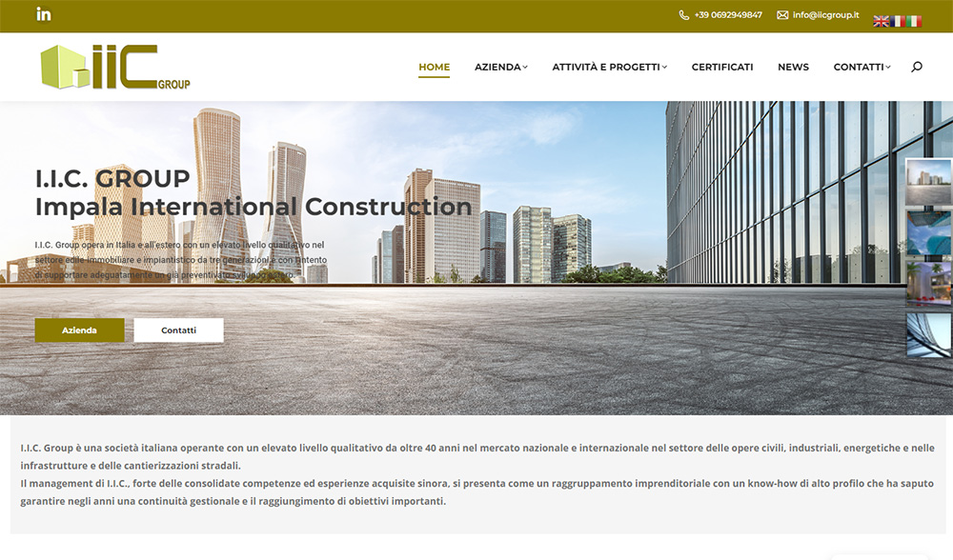Click the hero text 'I.I.C. Group opera in Italia'
Viewport: 953px width, 560px height.
pos(180,260)
